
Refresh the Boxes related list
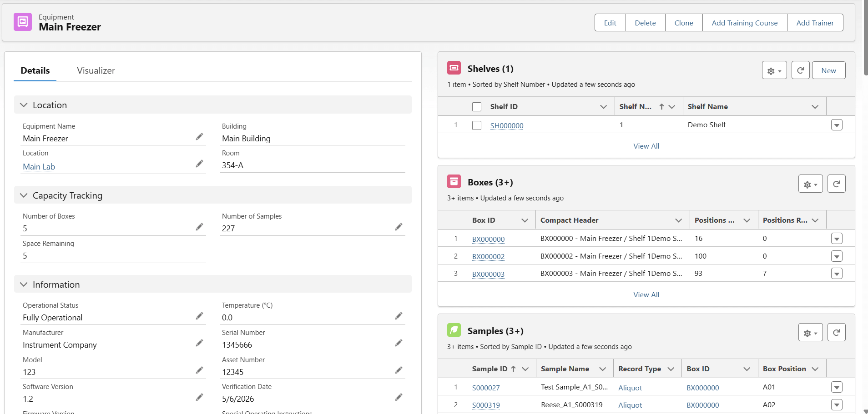[x=836, y=184]
